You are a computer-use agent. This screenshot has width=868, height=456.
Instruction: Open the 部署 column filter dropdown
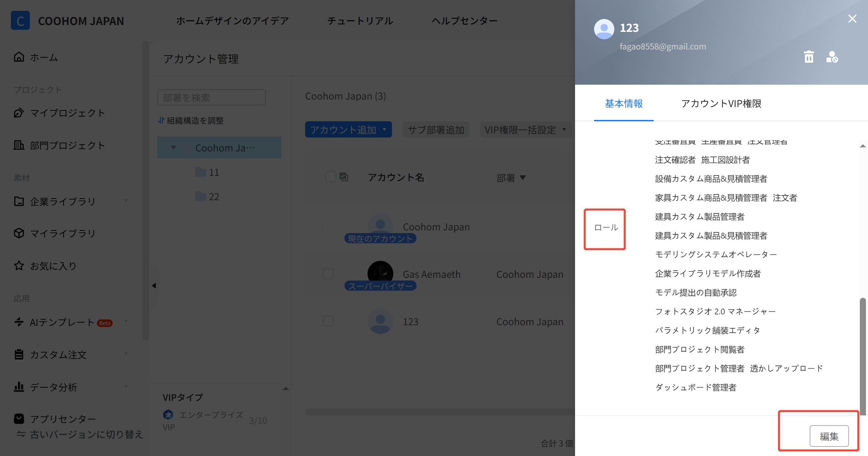pyautogui.click(x=523, y=178)
